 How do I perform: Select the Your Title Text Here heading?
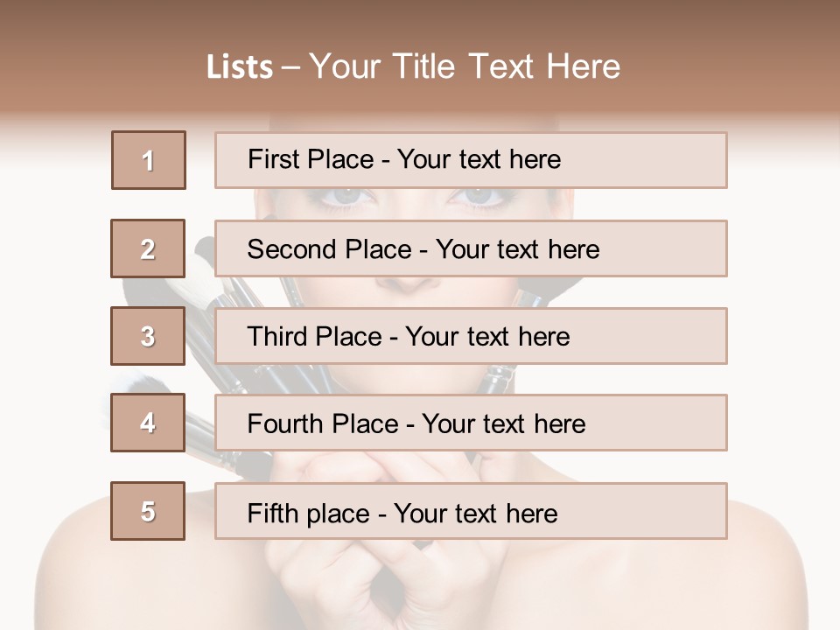click(x=465, y=66)
